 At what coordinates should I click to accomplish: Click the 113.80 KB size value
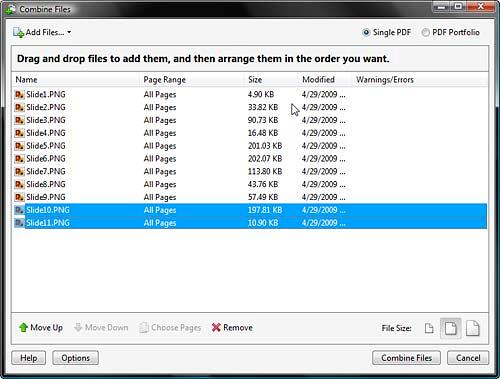pyautogui.click(x=265, y=172)
